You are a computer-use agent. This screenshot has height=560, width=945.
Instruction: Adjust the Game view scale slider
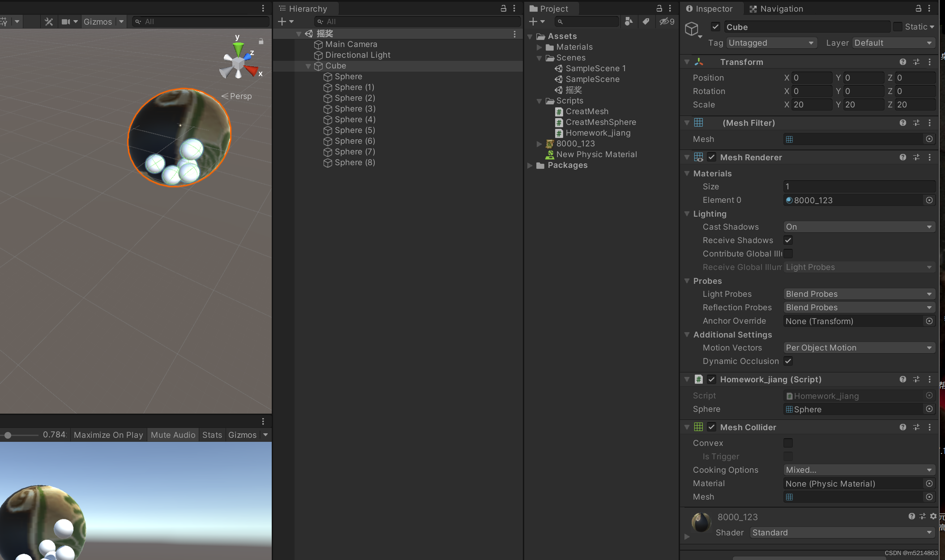(8, 435)
